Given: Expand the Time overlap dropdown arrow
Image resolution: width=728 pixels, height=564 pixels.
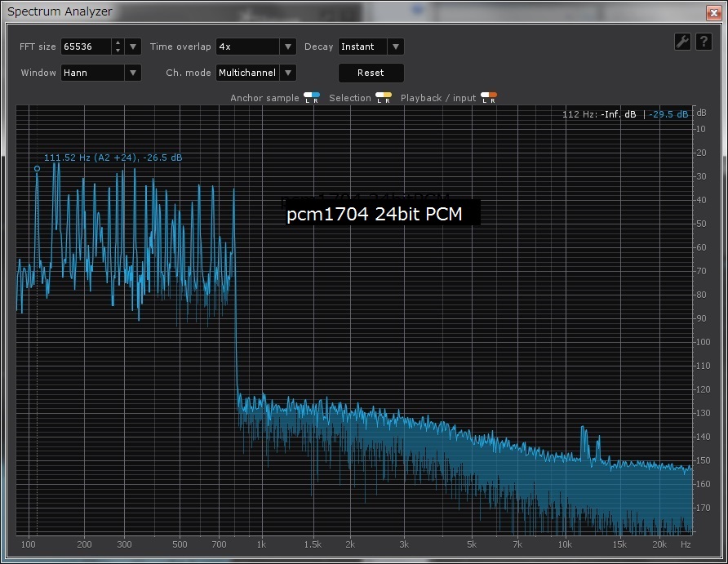Looking at the screenshot, I should point(288,47).
